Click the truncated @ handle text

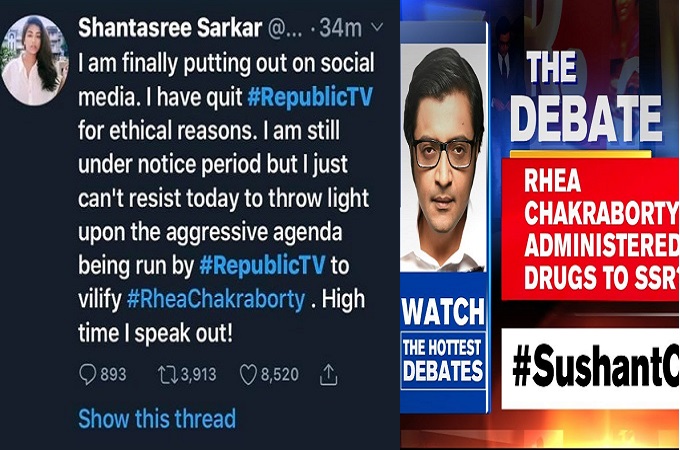(285, 29)
